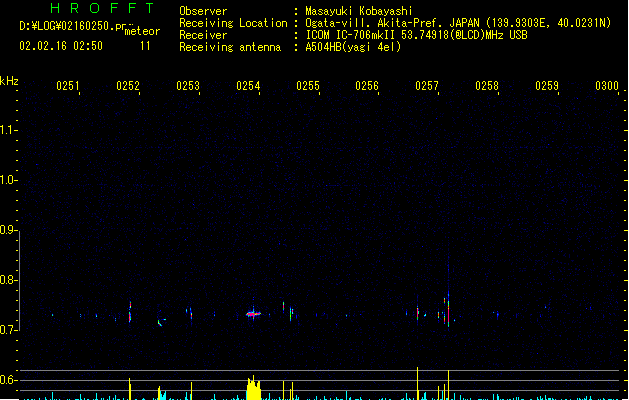Viewport: 629px width, 400px height.
Task: Click the Observer field label
Action: click(x=203, y=11)
